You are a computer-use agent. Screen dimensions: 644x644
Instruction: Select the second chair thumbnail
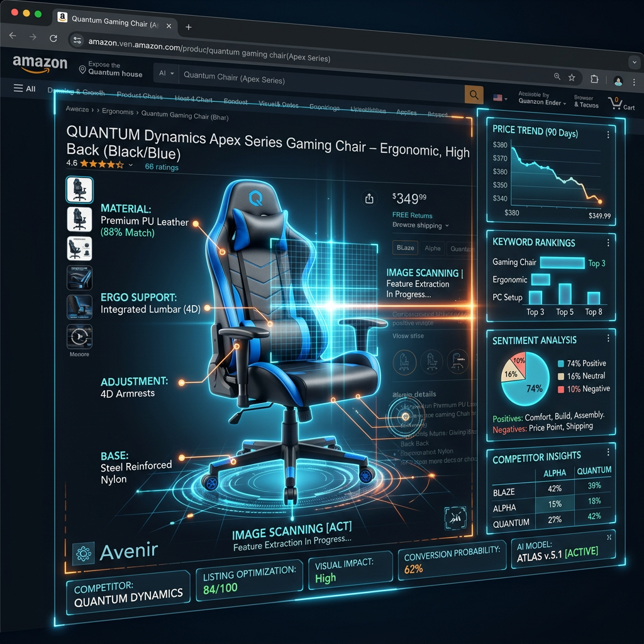(x=79, y=219)
